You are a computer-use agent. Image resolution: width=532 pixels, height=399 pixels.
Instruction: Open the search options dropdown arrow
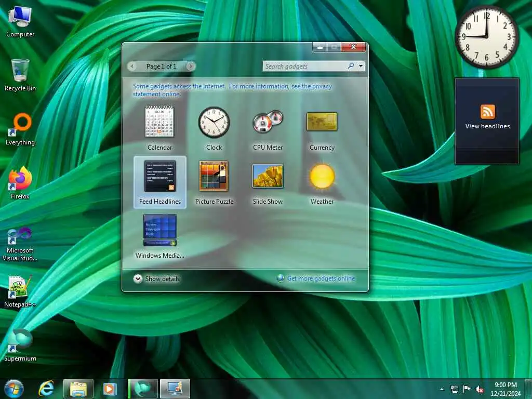click(361, 66)
